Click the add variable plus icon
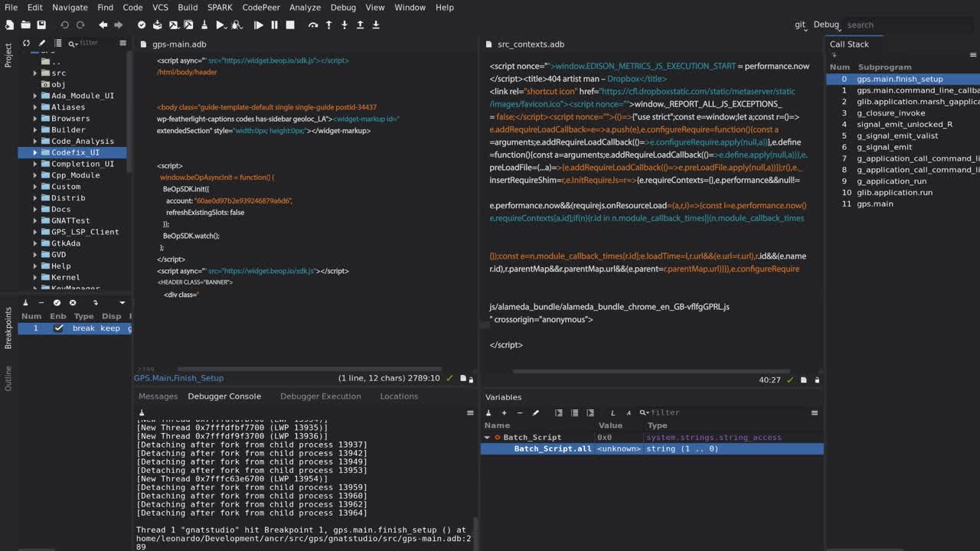 [x=504, y=412]
